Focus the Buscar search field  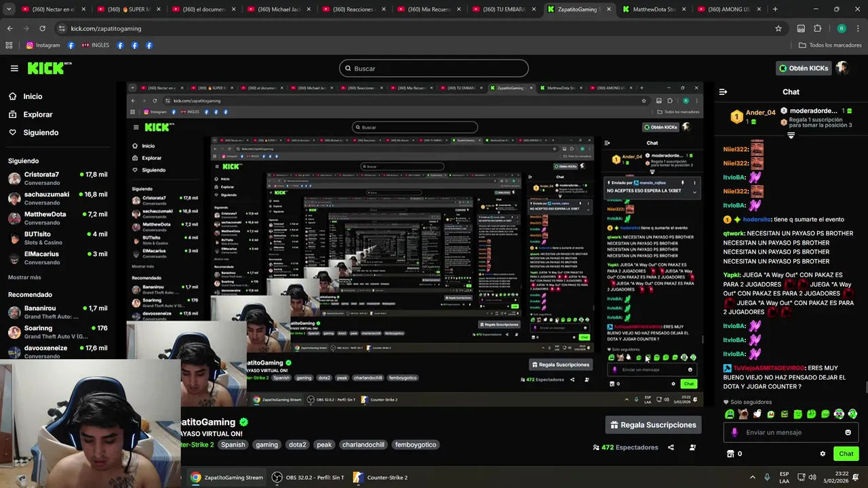click(434, 68)
